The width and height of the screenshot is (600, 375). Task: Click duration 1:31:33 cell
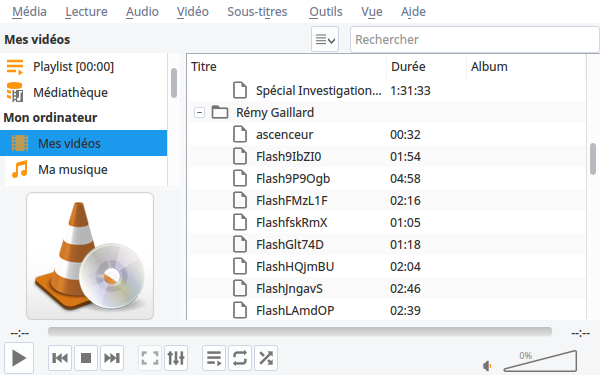[x=410, y=91]
